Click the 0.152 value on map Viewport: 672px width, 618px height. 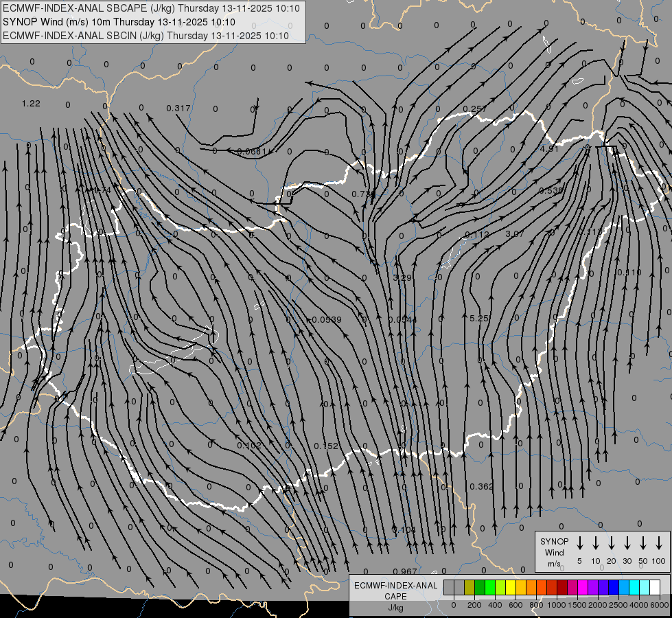(x=326, y=446)
